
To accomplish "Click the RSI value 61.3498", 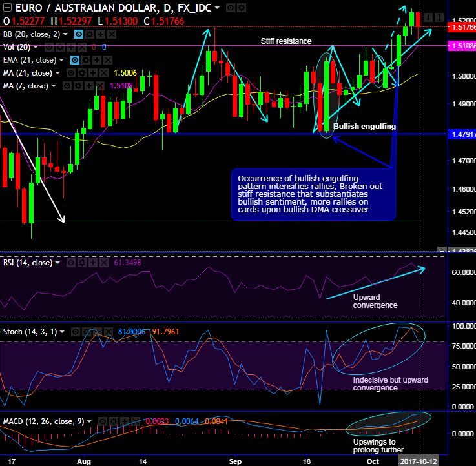I will [x=127, y=263].
